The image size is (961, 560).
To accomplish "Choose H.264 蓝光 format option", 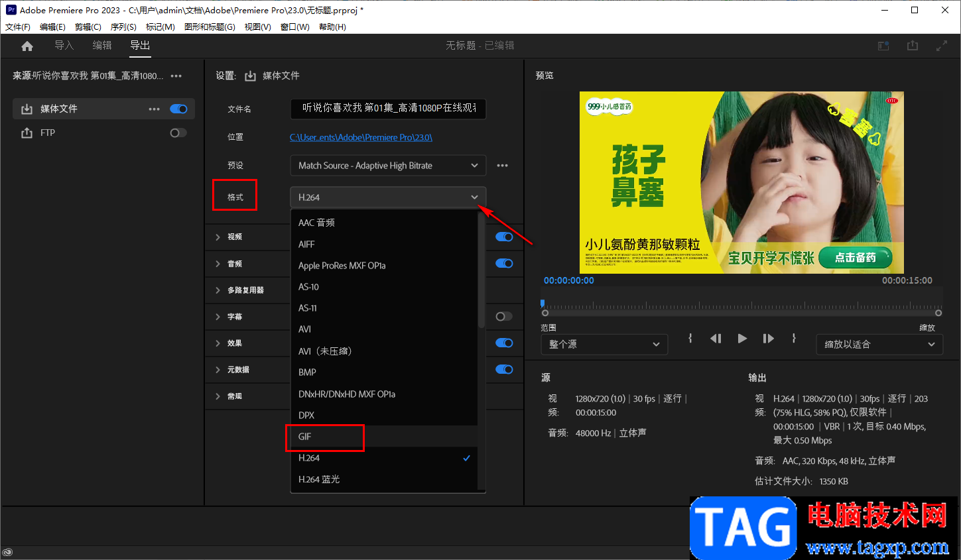I will 384,479.
